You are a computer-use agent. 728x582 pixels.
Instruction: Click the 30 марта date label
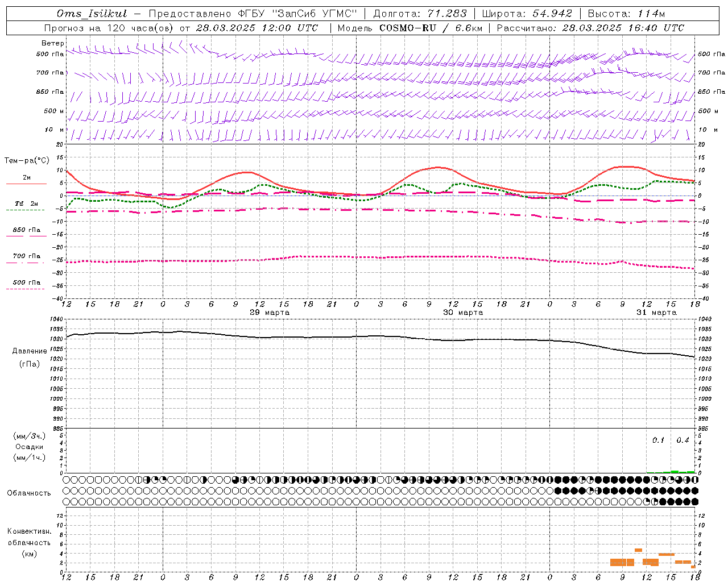[x=463, y=313]
